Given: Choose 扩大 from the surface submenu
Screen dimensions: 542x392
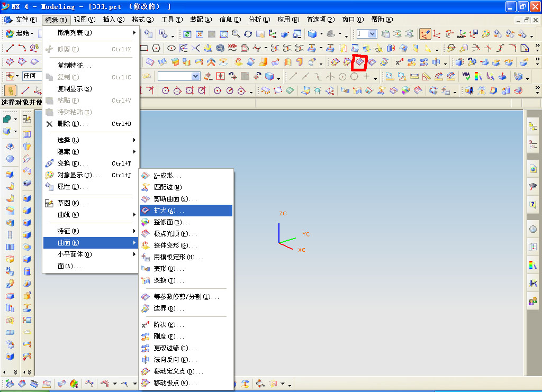Looking at the screenshot, I should 186,211.
